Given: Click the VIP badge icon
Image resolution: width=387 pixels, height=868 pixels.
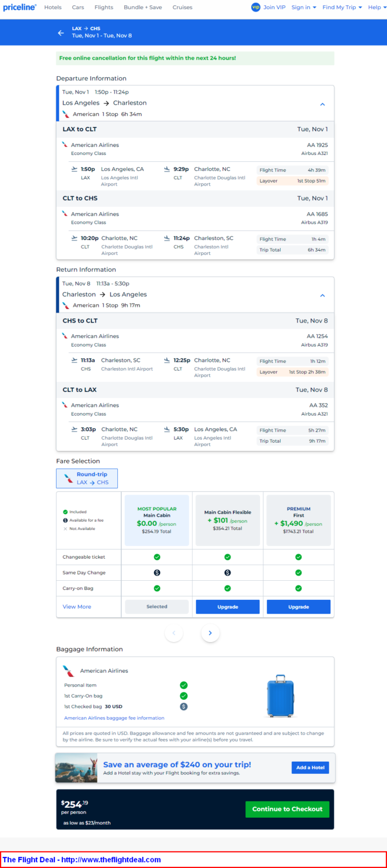Looking at the screenshot, I should [256, 8].
